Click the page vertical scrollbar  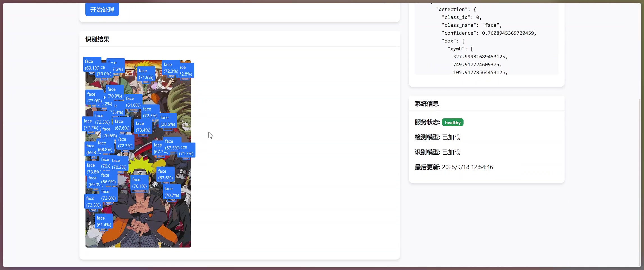point(640,183)
